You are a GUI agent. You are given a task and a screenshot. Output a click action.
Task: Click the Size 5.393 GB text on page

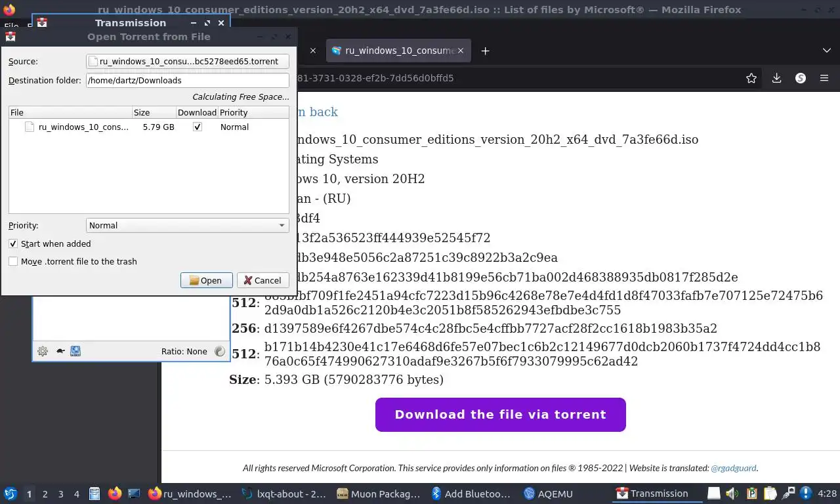point(337,379)
